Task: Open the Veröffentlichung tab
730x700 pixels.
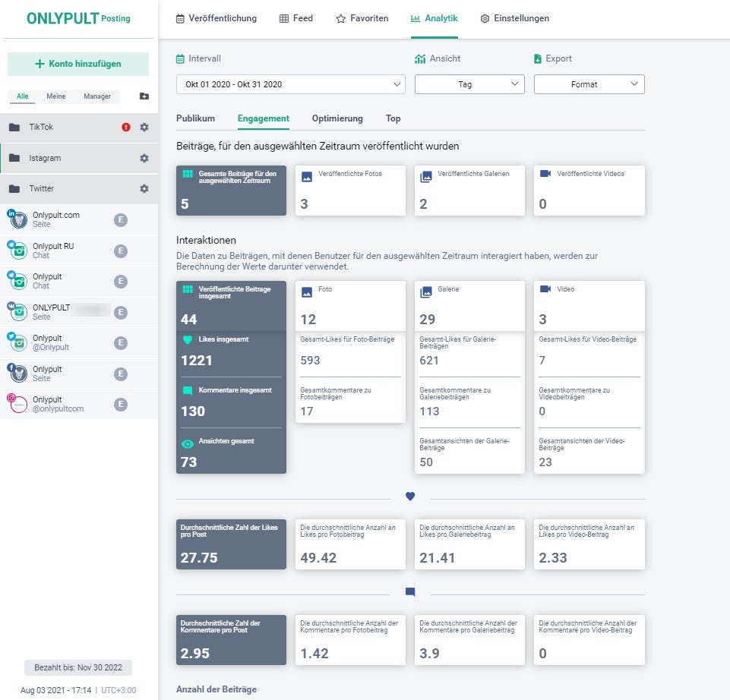Action: (216, 19)
